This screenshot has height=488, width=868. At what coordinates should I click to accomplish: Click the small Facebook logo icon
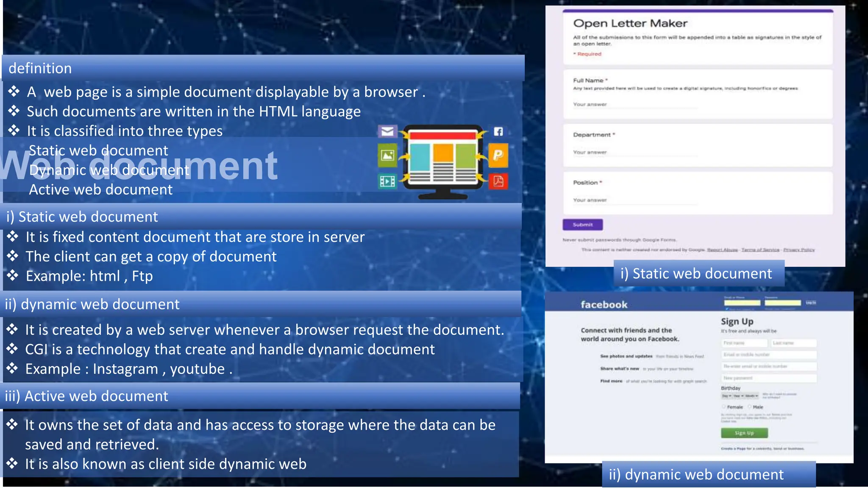click(498, 131)
